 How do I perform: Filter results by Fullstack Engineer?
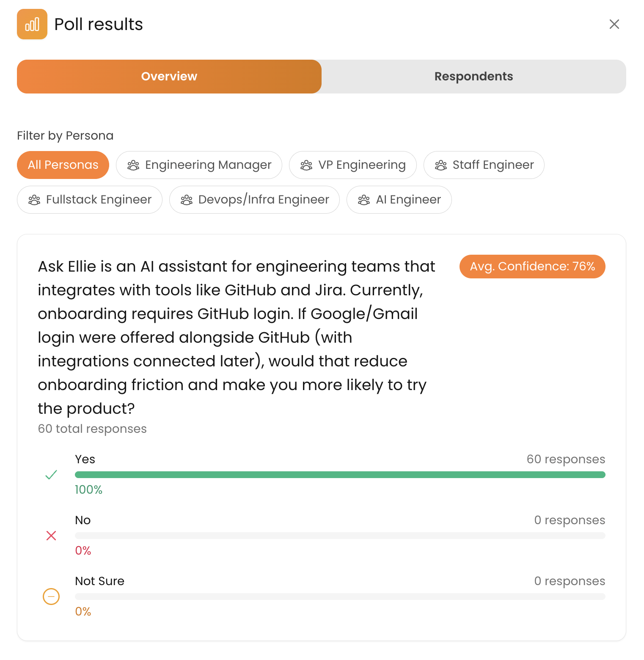click(x=89, y=199)
